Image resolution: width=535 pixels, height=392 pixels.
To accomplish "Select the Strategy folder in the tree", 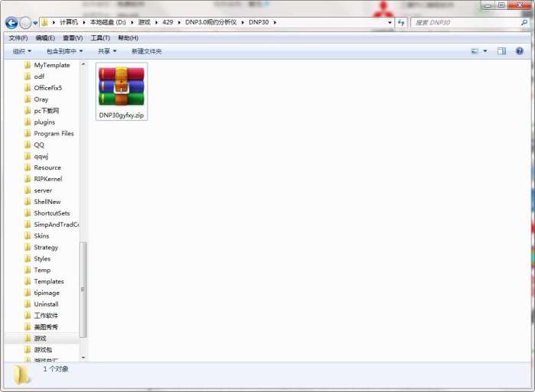I will (41, 248).
